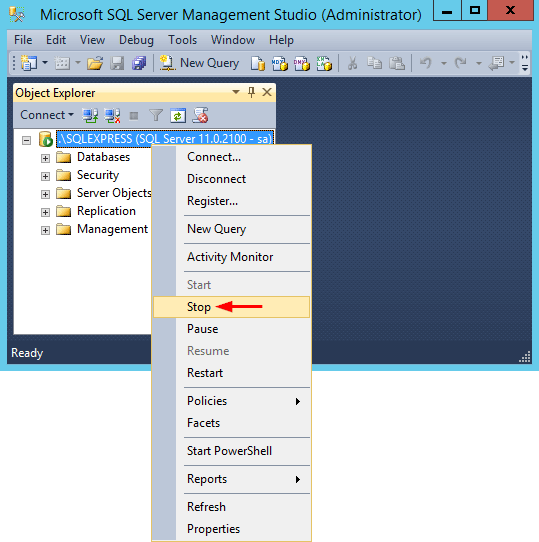Collapse the .\SQLEXPRESS server node
Viewport: 539px width, 542px height.
(26, 140)
